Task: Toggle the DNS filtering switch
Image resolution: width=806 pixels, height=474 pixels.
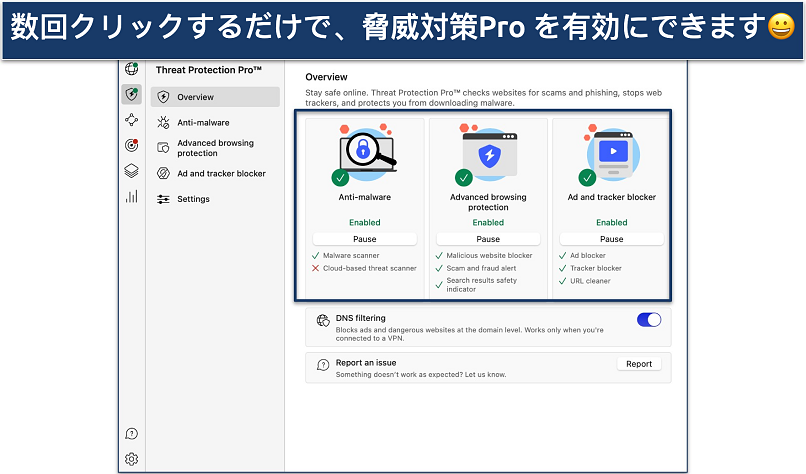Action: point(649,320)
